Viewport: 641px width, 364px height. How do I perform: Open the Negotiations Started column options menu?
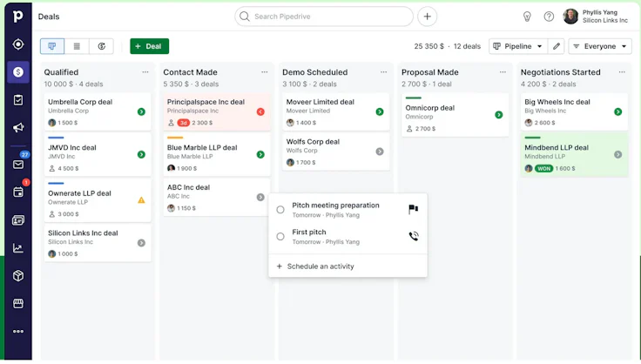(622, 72)
